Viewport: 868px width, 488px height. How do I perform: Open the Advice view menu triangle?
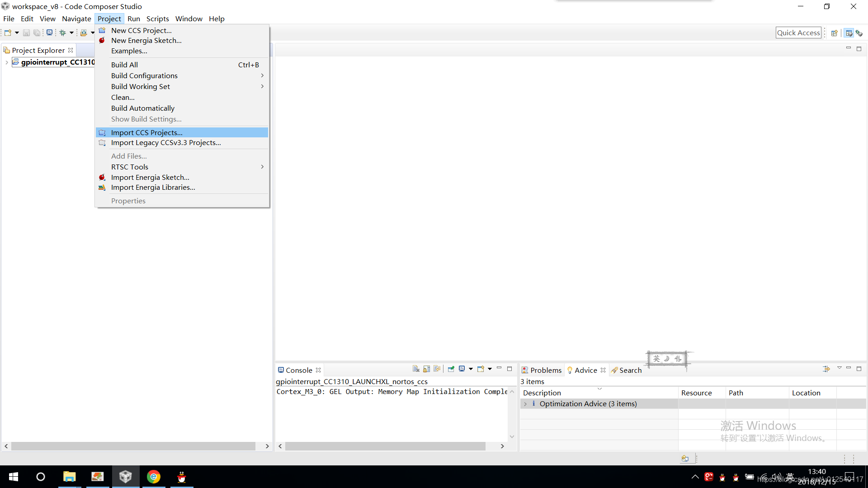tap(840, 368)
